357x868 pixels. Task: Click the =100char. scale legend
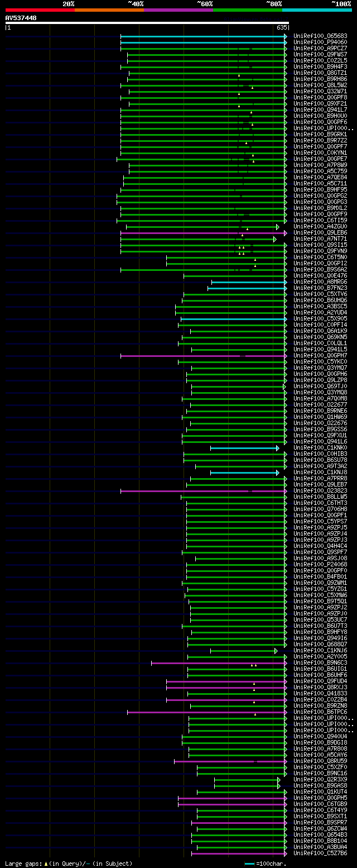pyautogui.click(x=266, y=864)
